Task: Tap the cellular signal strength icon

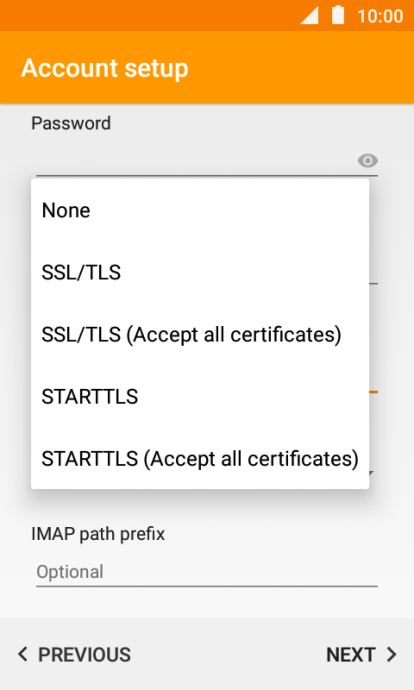Action: click(x=309, y=15)
